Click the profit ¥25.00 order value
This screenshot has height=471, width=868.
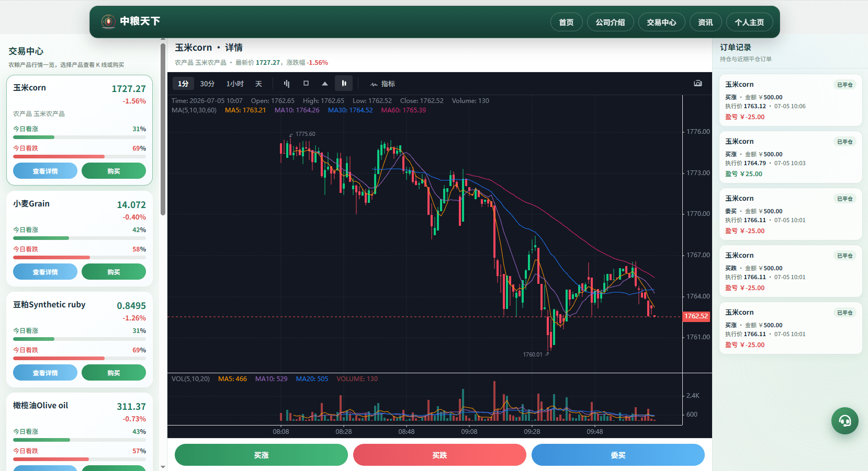pyautogui.click(x=743, y=174)
